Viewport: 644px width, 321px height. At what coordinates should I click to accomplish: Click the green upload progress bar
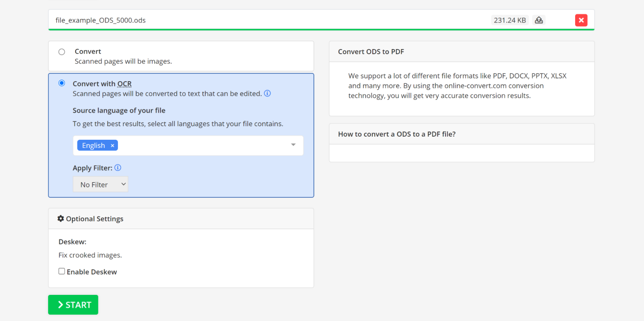pyautogui.click(x=321, y=30)
